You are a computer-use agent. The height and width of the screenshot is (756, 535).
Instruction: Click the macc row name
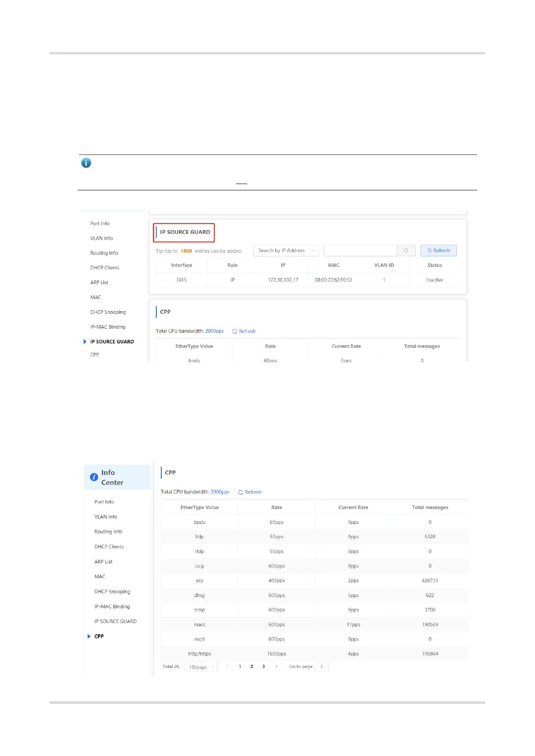199,625
